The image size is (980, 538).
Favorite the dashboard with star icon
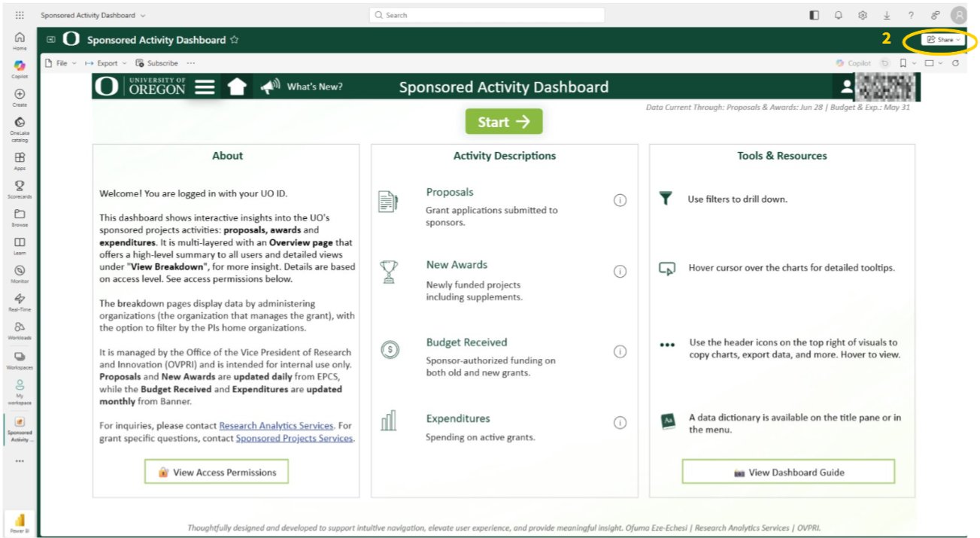234,40
